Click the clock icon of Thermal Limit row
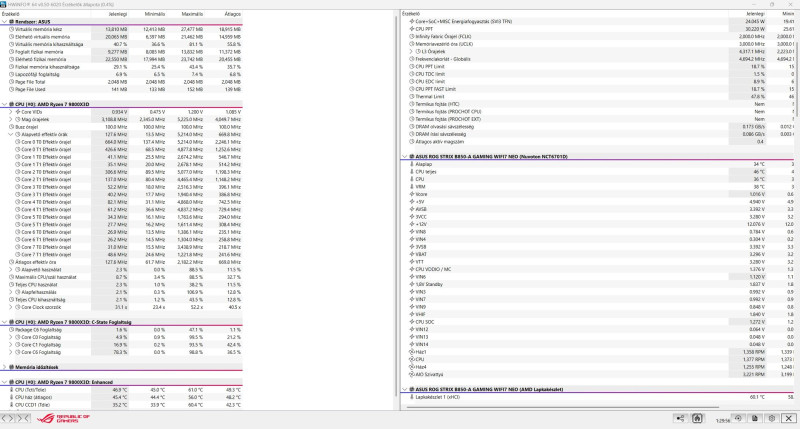Screen dimensions: 800x429 point(412,96)
